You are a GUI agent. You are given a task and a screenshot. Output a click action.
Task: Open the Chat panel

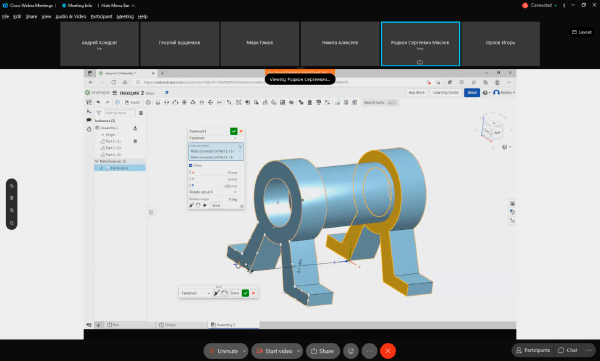pyautogui.click(x=568, y=350)
